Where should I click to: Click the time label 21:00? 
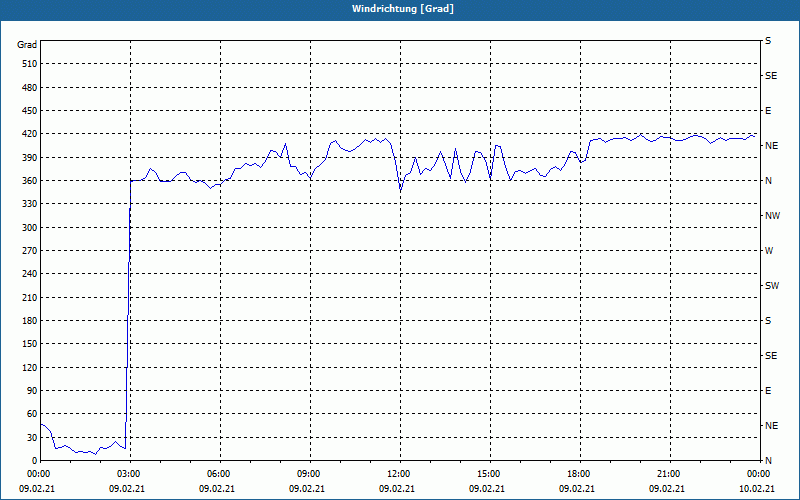coord(670,474)
